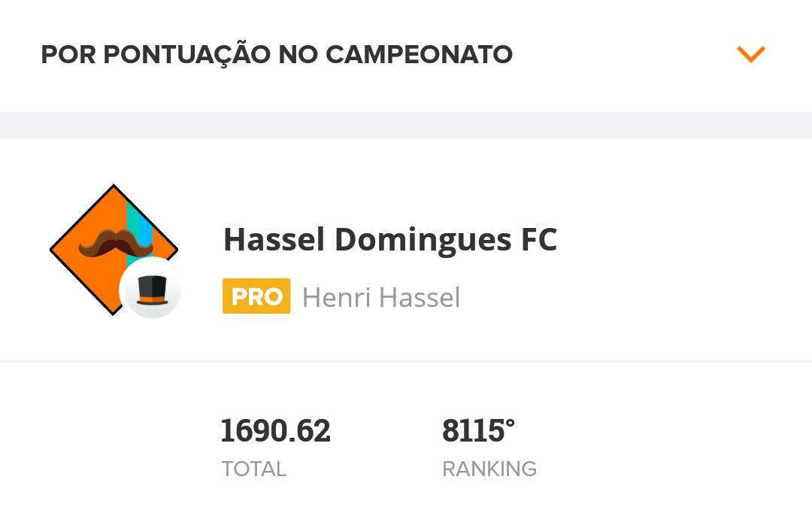Click the TOTAL label under the points
Image resolution: width=812 pixels, height=507 pixels.
tap(254, 469)
